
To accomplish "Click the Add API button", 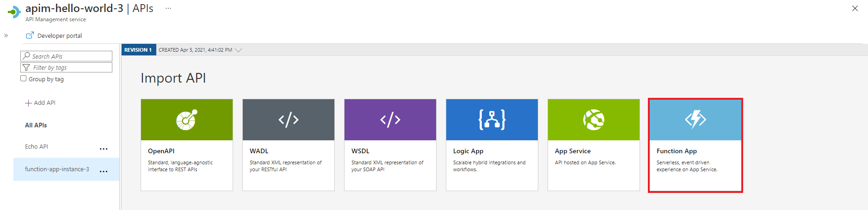I will (40, 103).
